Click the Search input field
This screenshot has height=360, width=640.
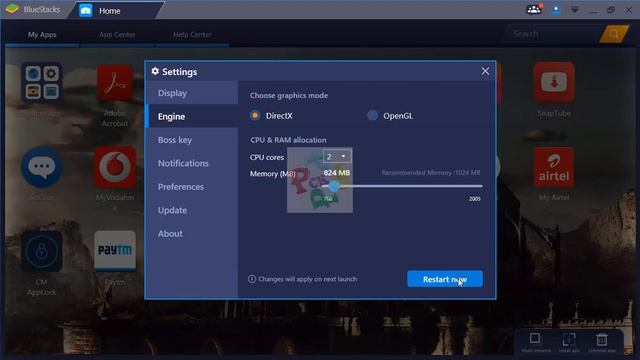(553, 34)
